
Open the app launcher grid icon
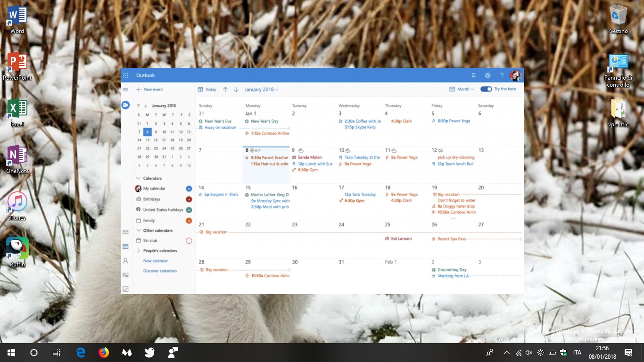click(x=125, y=75)
